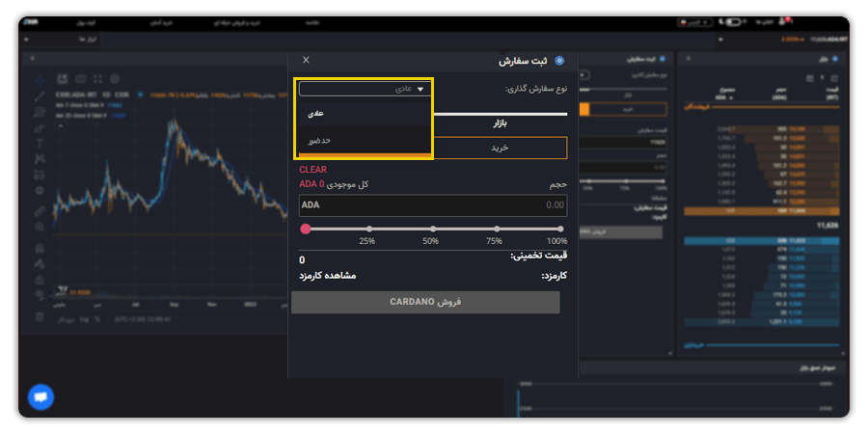Set volume slider to 25% mark
The width and height of the screenshot is (868, 434).
369,229
